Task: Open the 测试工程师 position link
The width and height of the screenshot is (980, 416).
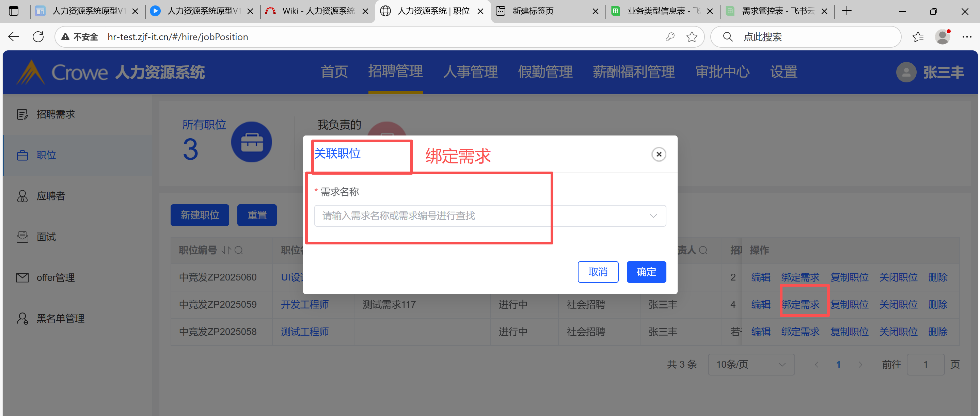Action: point(304,332)
